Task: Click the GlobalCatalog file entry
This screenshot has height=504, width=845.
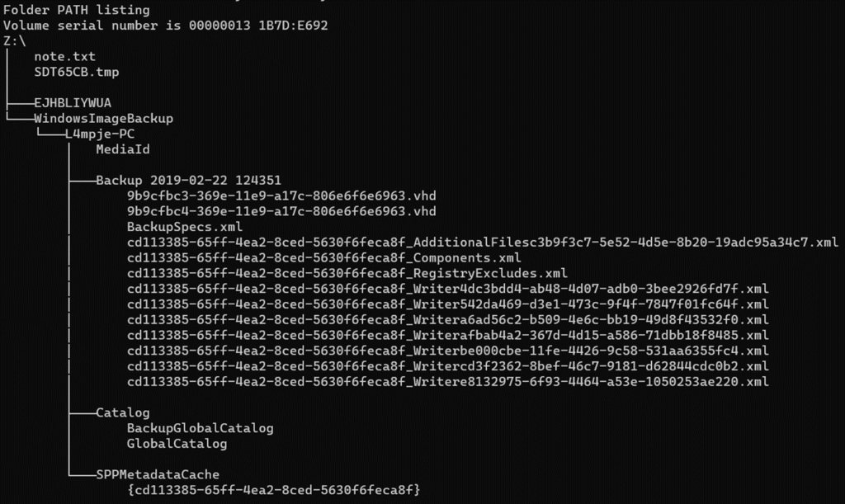Action: coord(177,443)
